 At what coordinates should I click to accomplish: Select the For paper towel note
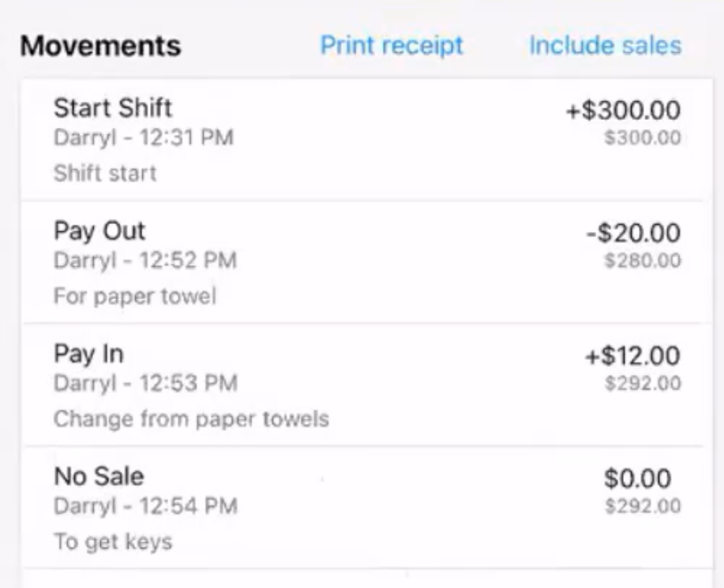pyautogui.click(x=135, y=296)
